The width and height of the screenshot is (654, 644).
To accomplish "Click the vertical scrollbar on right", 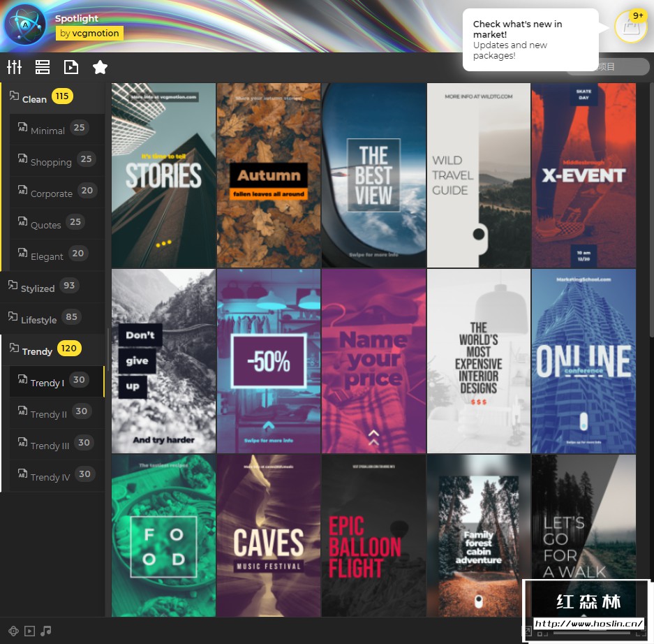I will click(x=651, y=209).
